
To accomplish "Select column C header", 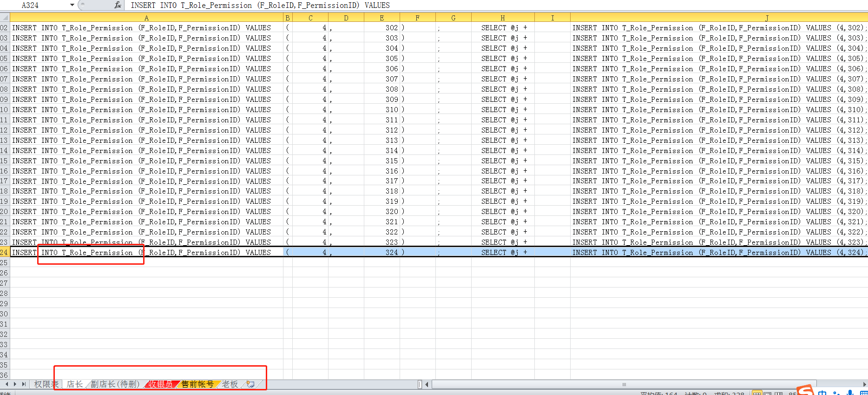I will click(x=310, y=18).
